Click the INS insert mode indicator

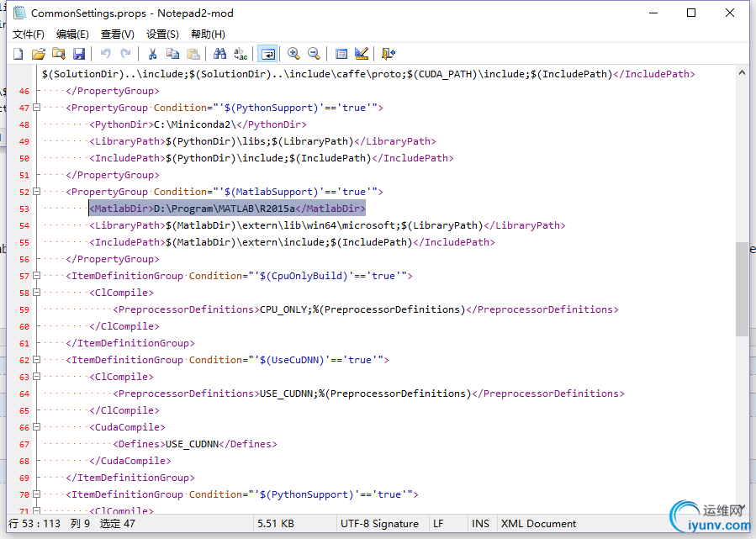pyautogui.click(x=480, y=524)
